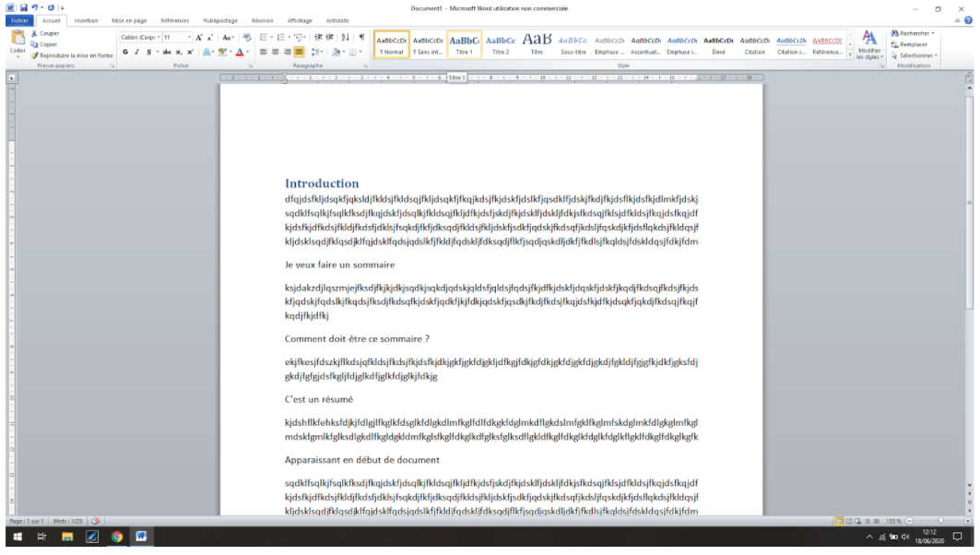Open Word help question mark
The width and height of the screenshot is (980, 555).
(968, 20)
